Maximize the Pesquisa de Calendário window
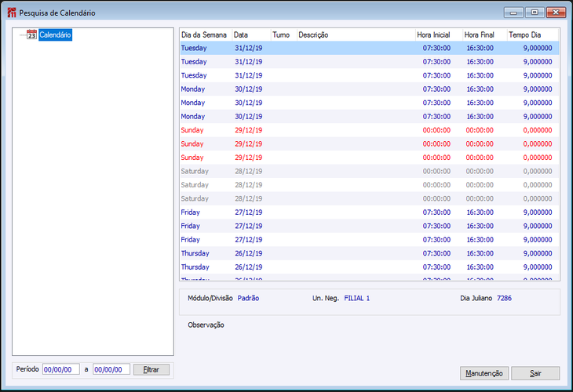 pos(535,13)
